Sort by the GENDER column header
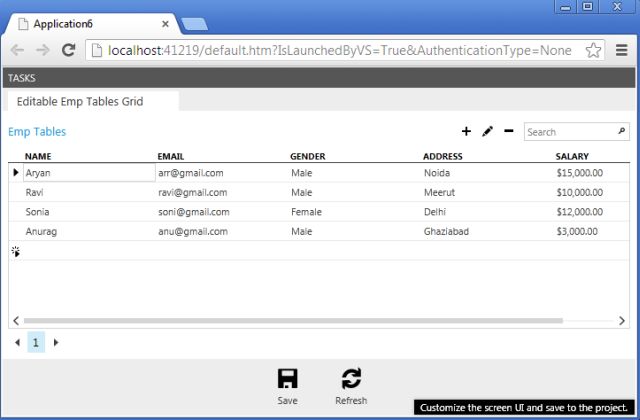This screenshot has height=420, width=640. point(308,156)
